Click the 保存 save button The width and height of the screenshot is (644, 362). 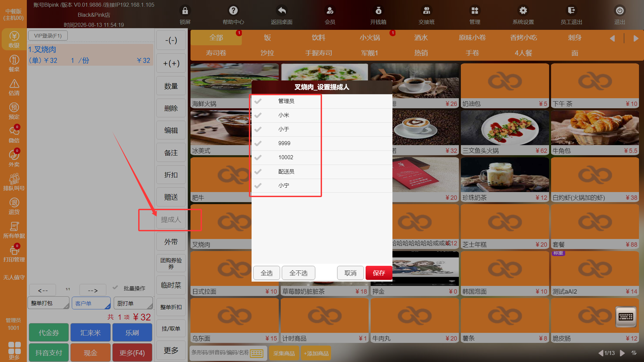379,273
